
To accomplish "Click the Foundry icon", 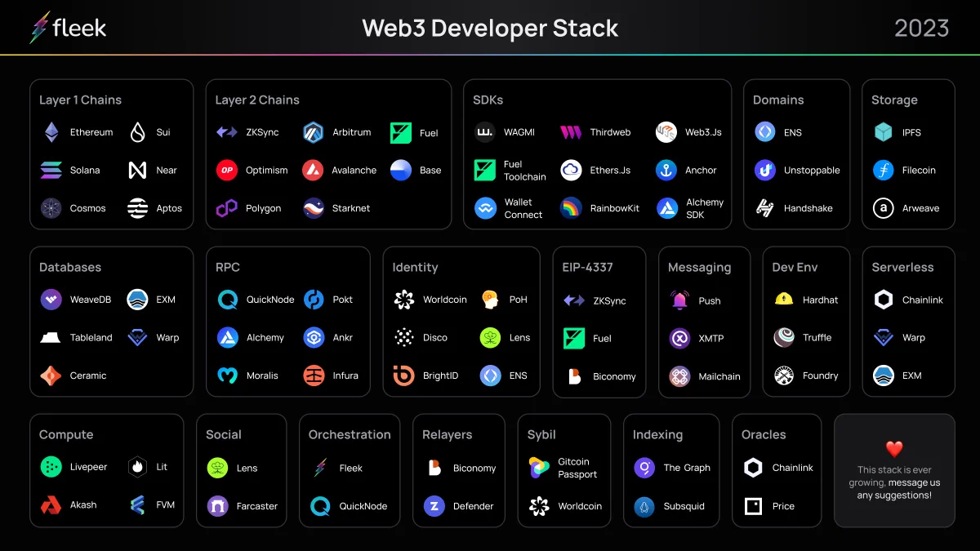I will tap(784, 375).
